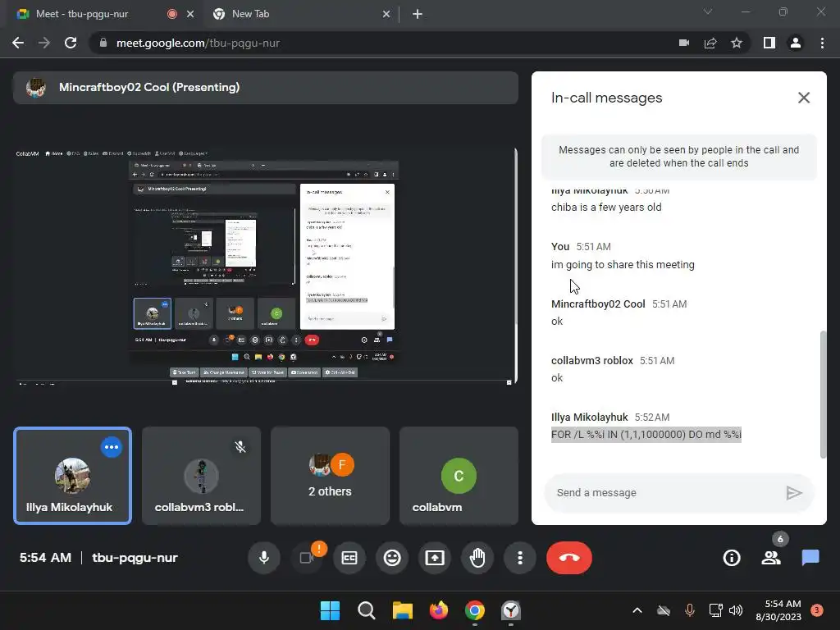840x630 pixels.
Task: Open the Windows Start menu
Action: tap(330, 610)
